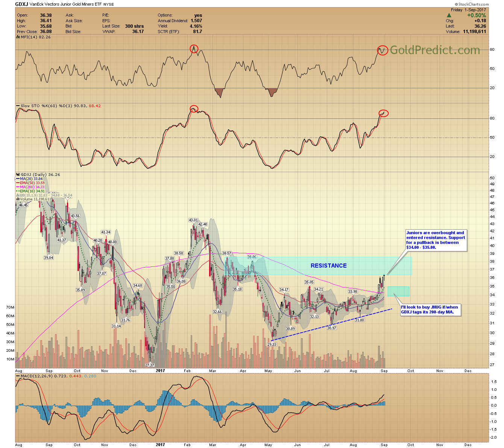Select the 'VanEck Vectors Junior Gold Miners ETF' title
Screen dimensions: 504x448
point(66,5)
